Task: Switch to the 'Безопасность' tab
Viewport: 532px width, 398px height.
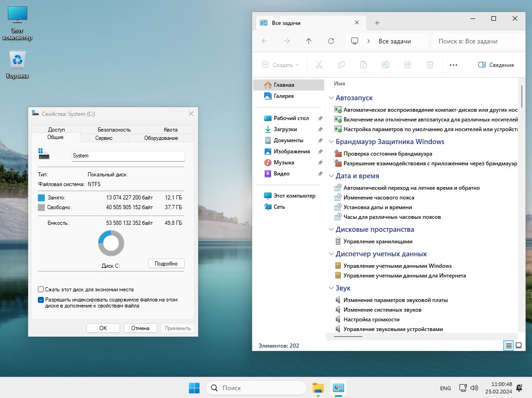Action: 114,130
